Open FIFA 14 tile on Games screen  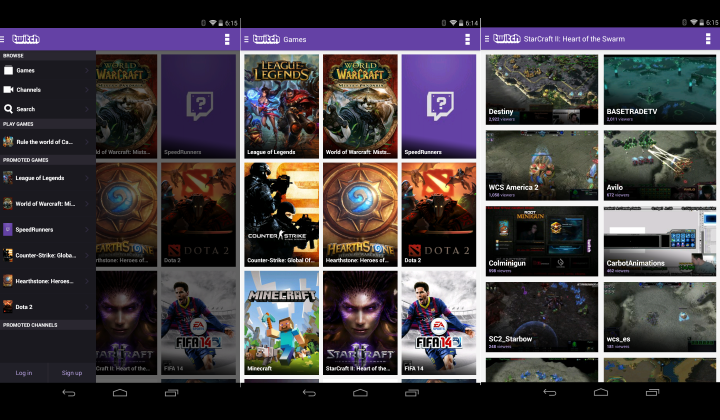point(439,323)
